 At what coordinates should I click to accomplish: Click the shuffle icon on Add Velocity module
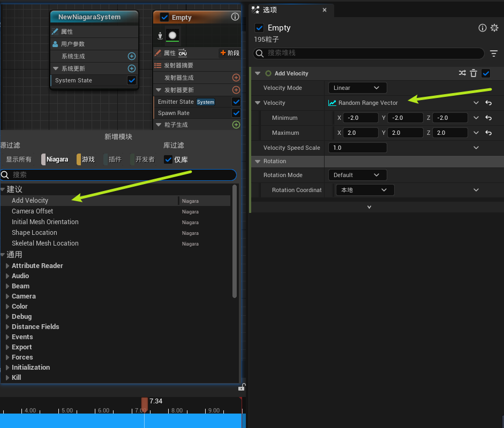pyautogui.click(x=462, y=73)
